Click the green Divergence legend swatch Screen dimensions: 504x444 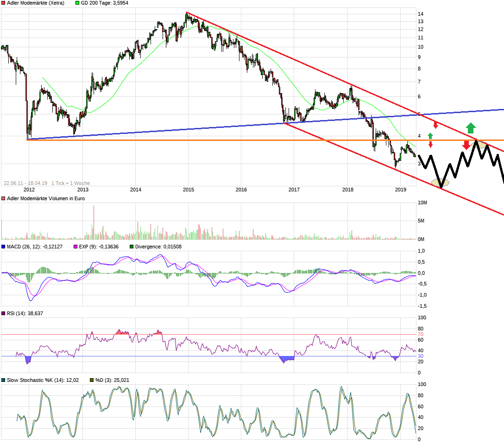(132, 247)
